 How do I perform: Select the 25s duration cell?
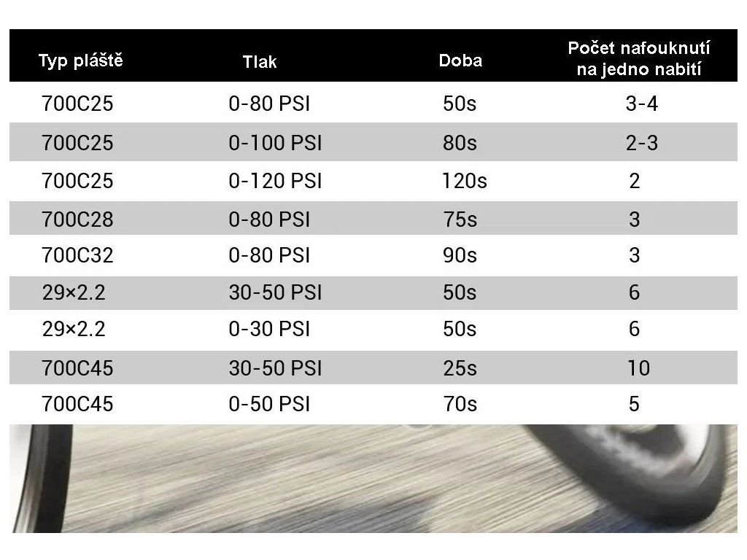[x=460, y=367]
